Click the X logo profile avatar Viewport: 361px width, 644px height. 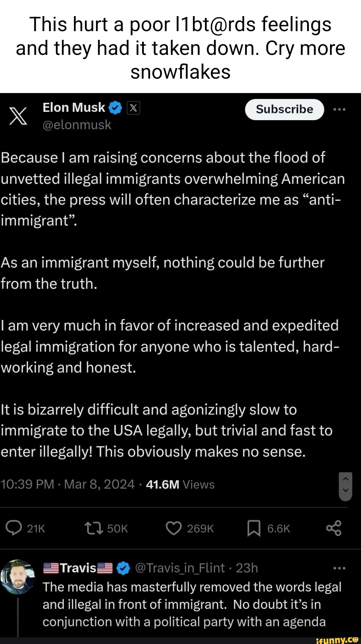[x=18, y=116]
